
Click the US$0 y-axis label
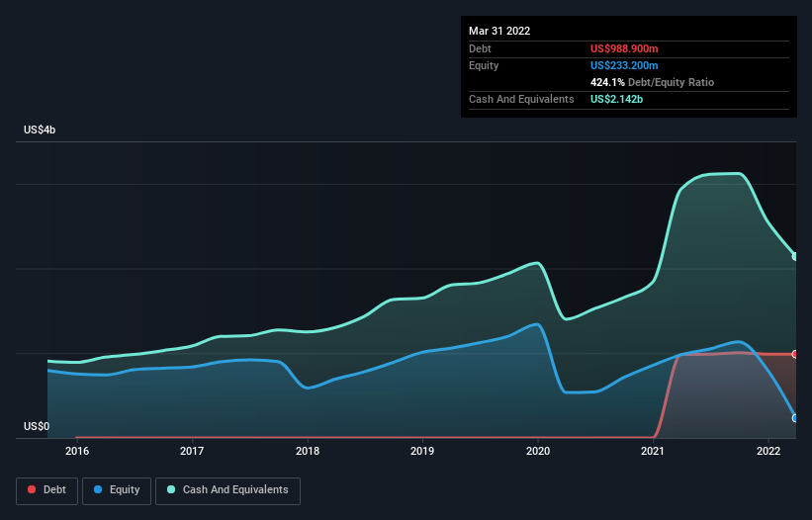[37, 426]
